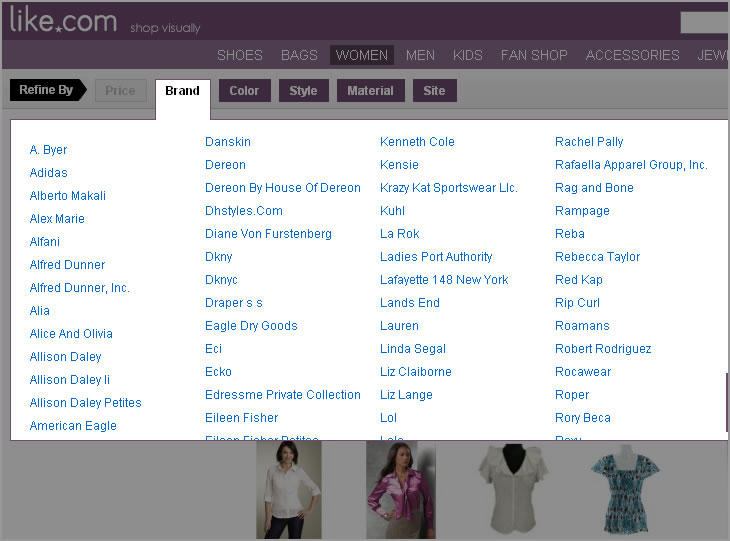Open the MEN category
The image size is (730, 541).
coord(420,55)
